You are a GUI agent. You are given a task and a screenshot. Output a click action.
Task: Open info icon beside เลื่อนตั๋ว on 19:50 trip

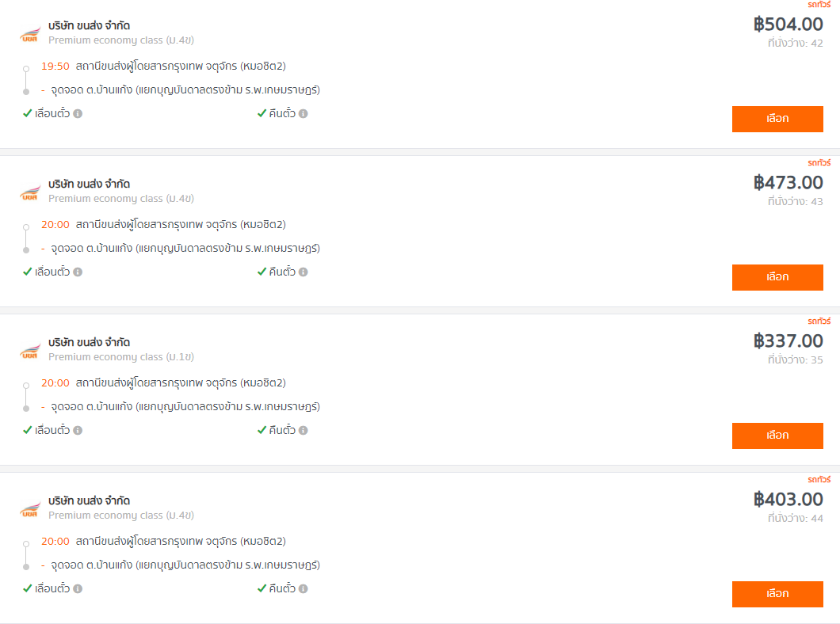pyautogui.click(x=78, y=113)
